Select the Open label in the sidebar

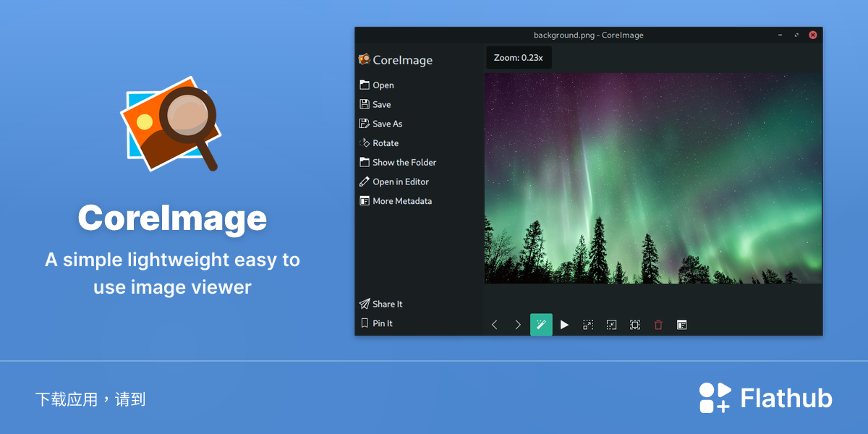coord(383,85)
